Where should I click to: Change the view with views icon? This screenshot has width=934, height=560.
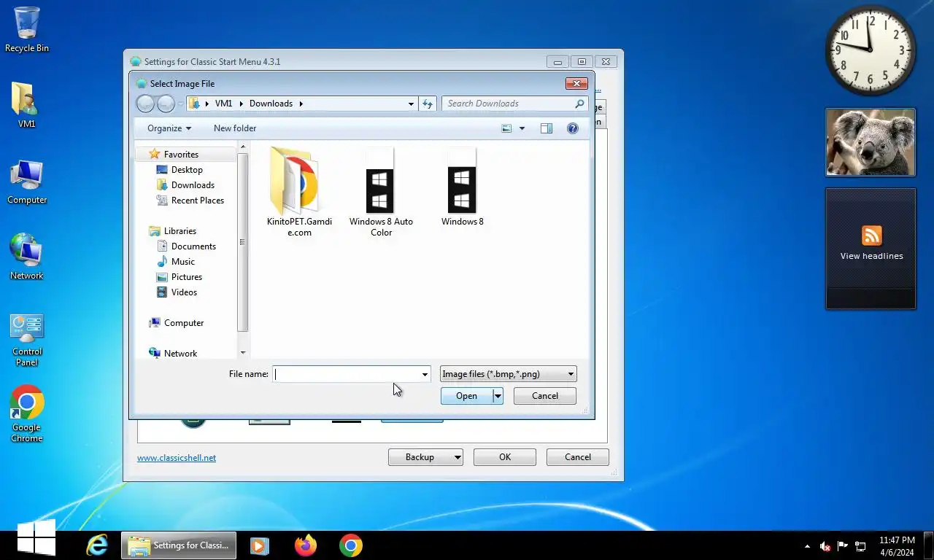[x=507, y=128]
